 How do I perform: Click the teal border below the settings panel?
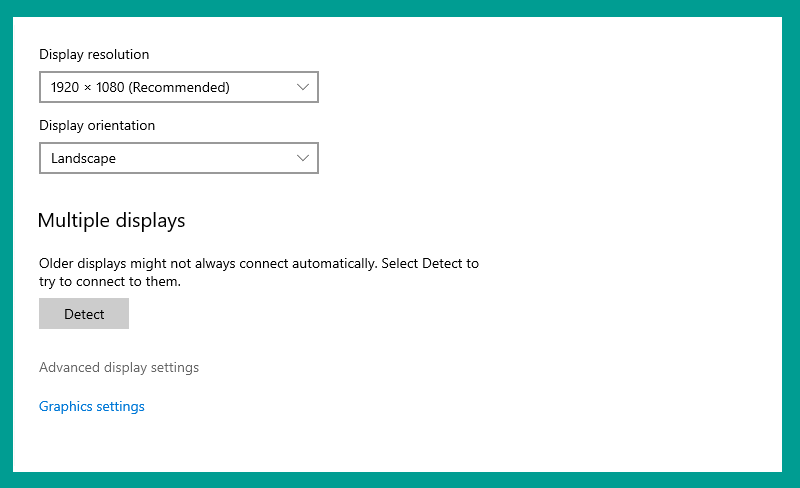pyautogui.click(x=400, y=480)
